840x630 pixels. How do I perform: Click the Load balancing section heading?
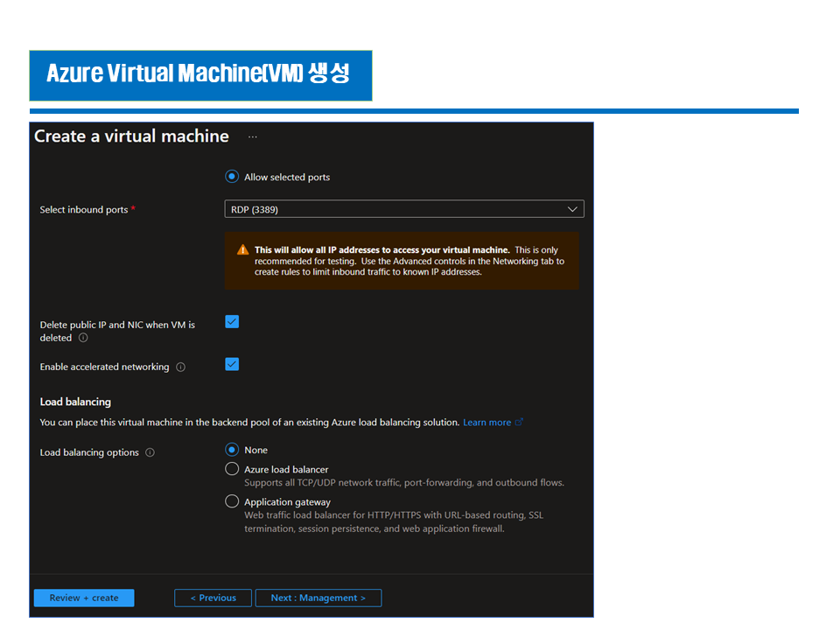coord(75,402)
